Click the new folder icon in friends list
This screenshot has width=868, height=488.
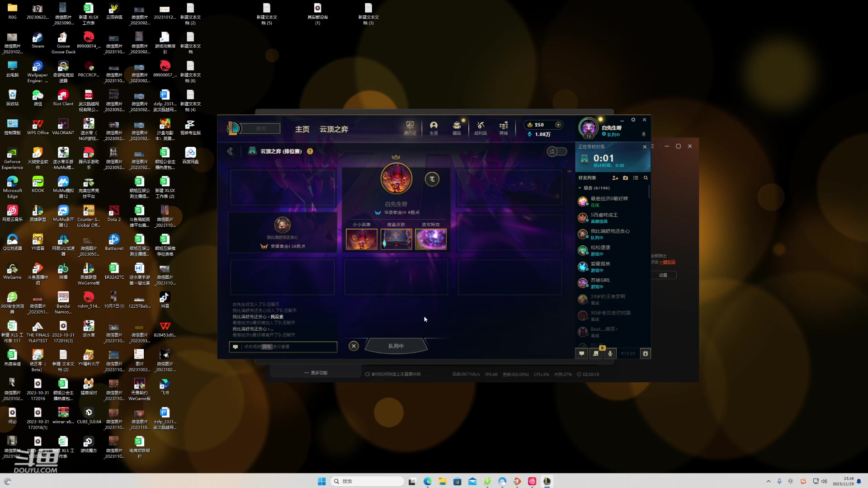[626, 178]
